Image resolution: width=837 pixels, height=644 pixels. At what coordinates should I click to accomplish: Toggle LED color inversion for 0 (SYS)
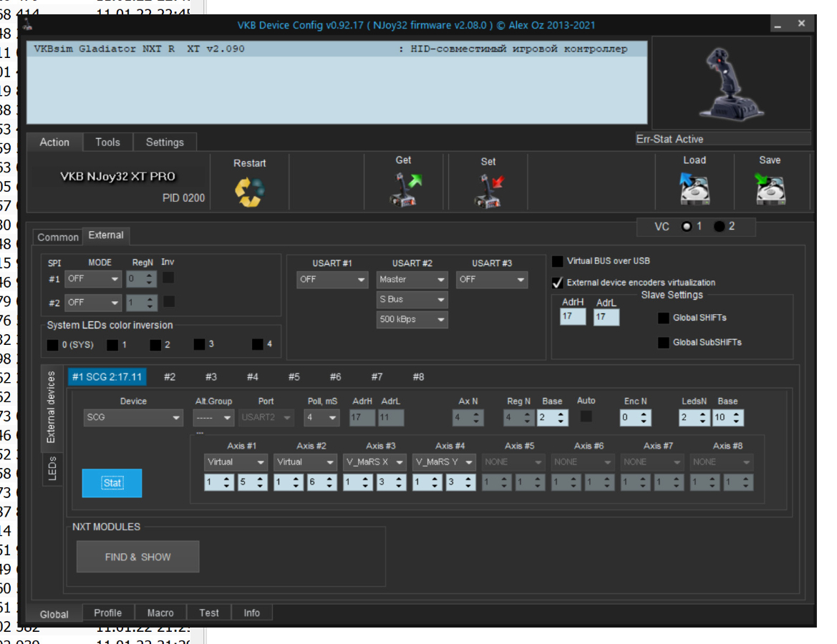pyautogui.click(x=52, y=345)
